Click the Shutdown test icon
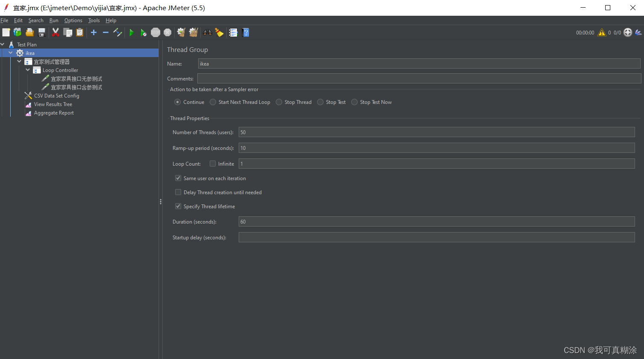Viewport: 644px width, 359px height. 167,32
